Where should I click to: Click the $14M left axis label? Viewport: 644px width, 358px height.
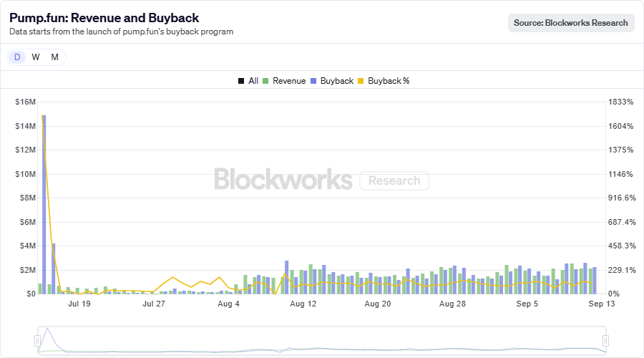pyautogui.click(x=26, y=126)
